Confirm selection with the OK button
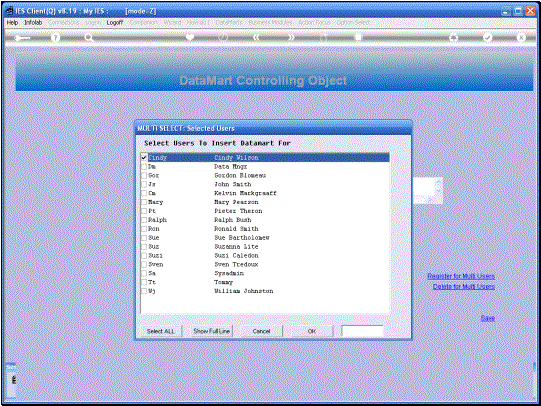The image size is (541, 406). [x=312, y=331]
